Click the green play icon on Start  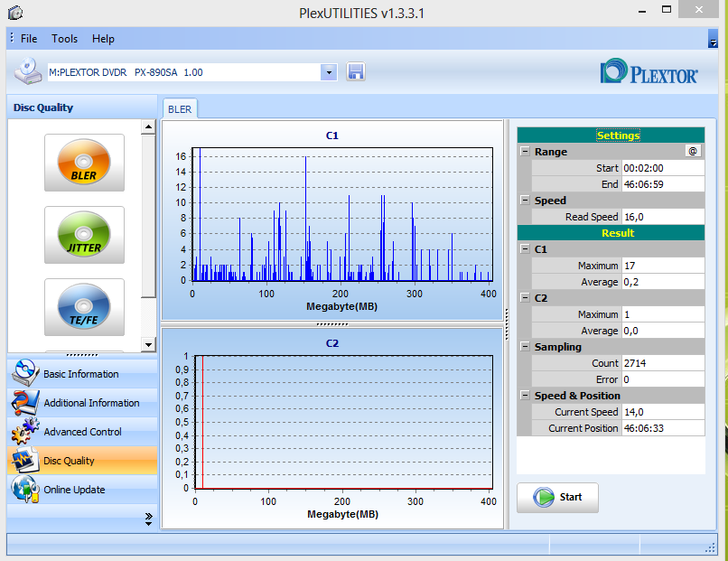click(544, 498)
